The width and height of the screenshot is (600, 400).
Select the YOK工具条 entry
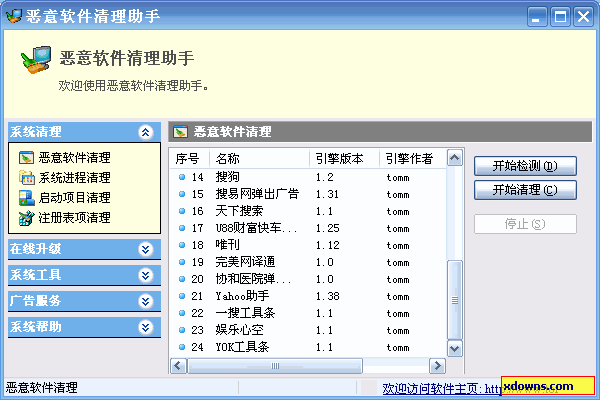(242, 347)
